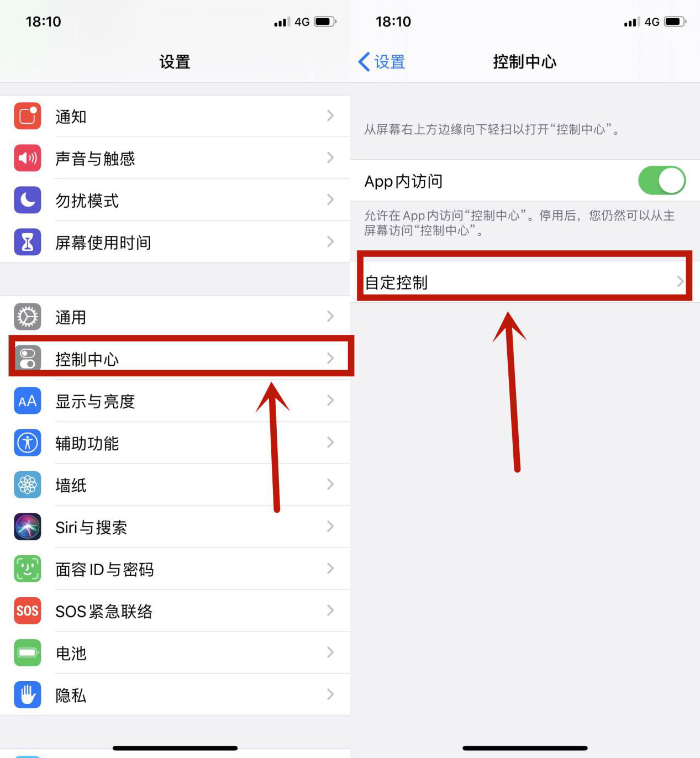Tap the home indicator bar on the right screen
Image resolution: width=700 pixels, height=758 pixels.
tap(525, 748)
